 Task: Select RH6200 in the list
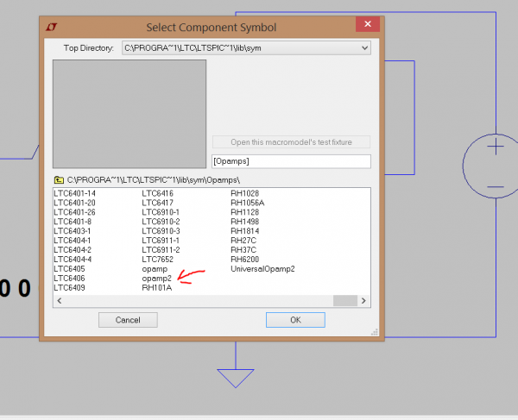[245, 260]
